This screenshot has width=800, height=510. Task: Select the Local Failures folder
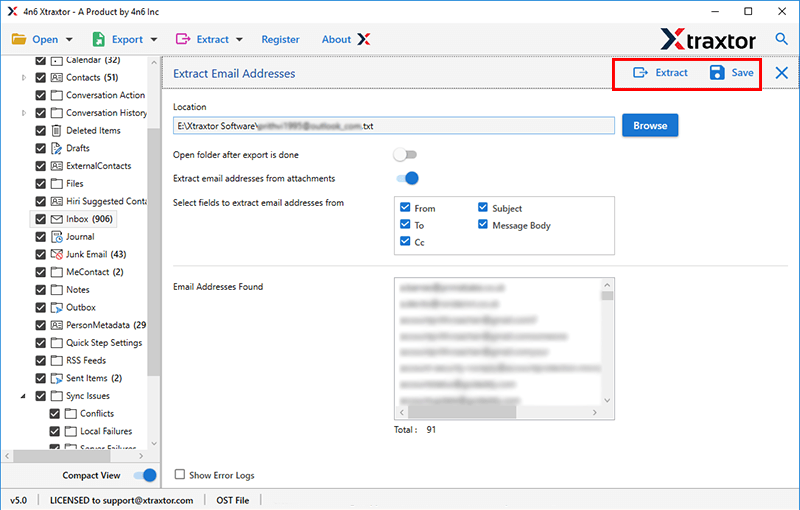(106, 431)
